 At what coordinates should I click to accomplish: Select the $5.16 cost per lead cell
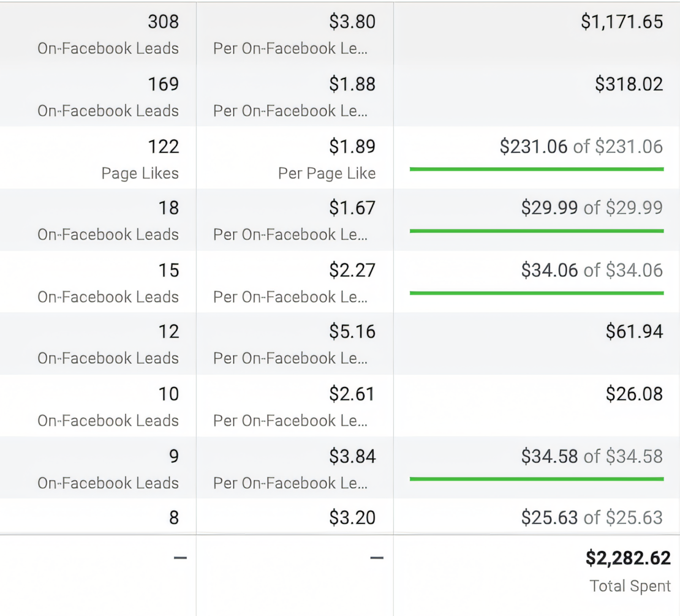pyautogui.click(x=352, y=332)
